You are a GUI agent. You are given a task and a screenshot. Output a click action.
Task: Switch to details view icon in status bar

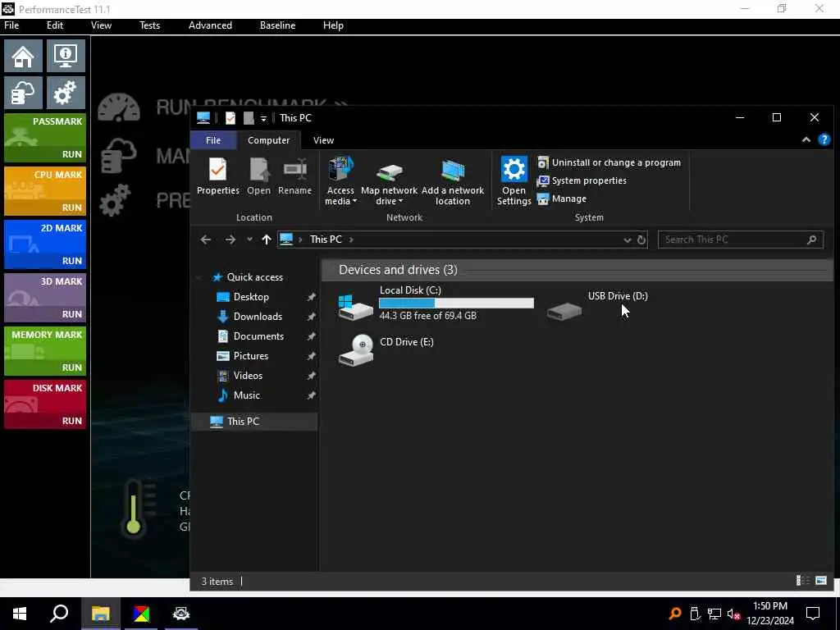point(802,581)
